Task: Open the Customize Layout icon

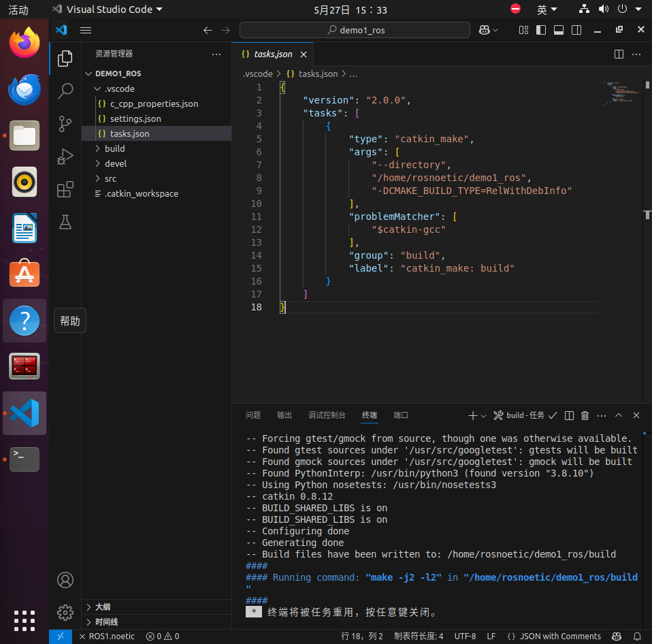Action: (x=523, y=30)
